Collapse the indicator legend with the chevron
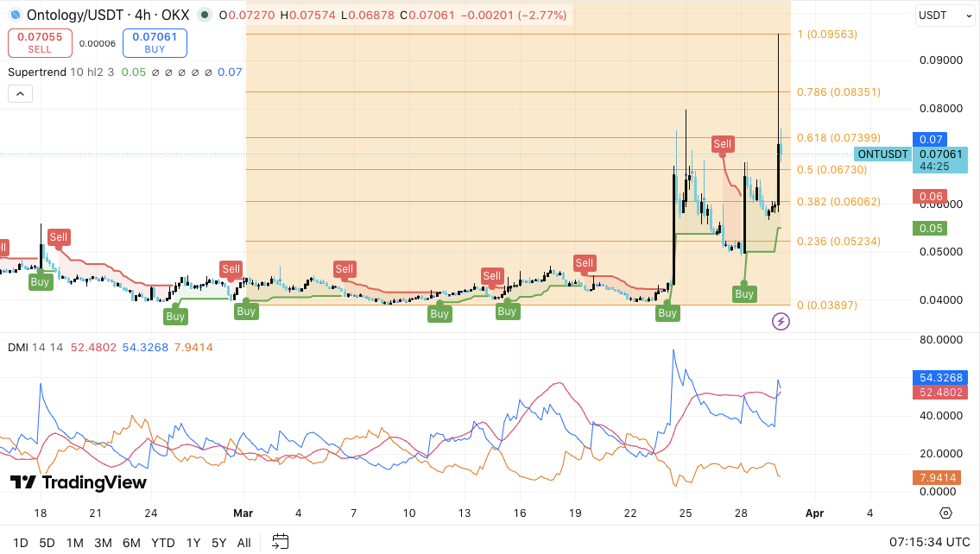Image resolution: width=980 pixels, height=554 pixels. tap(20, 93)
